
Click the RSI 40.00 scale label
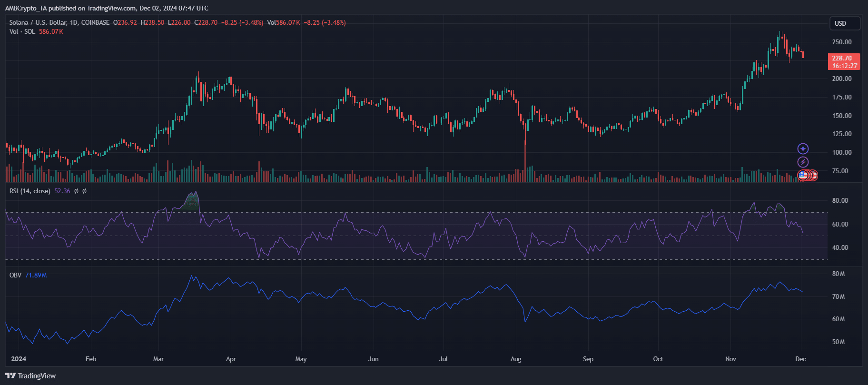[x=840, y=247]
